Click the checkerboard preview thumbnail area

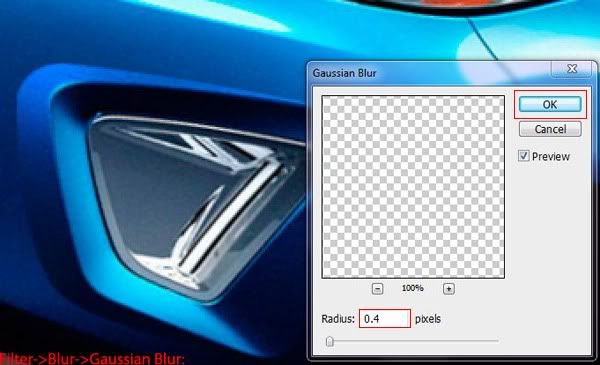[413, 187]
